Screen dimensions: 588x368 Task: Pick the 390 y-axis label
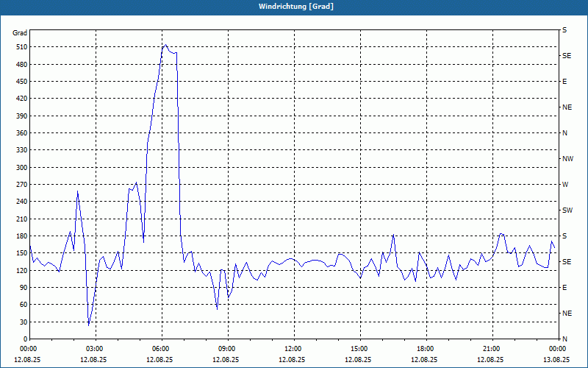coord(22,116)
